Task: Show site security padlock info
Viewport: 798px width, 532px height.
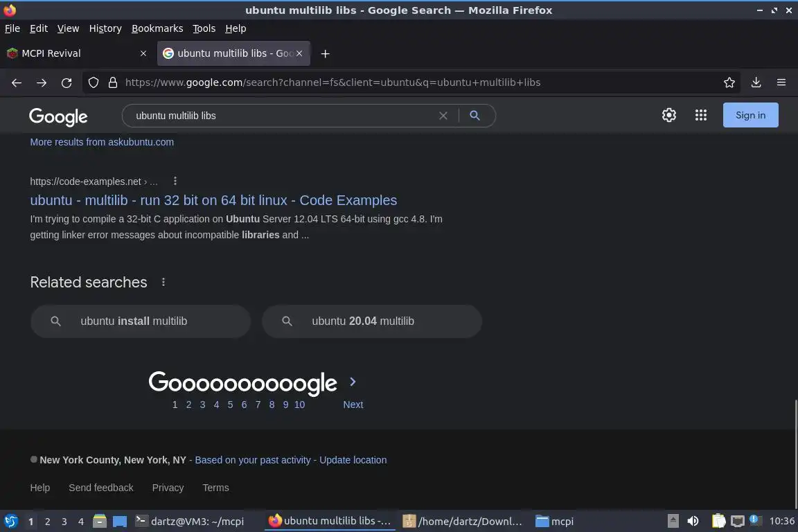Action: click(113, 82)
